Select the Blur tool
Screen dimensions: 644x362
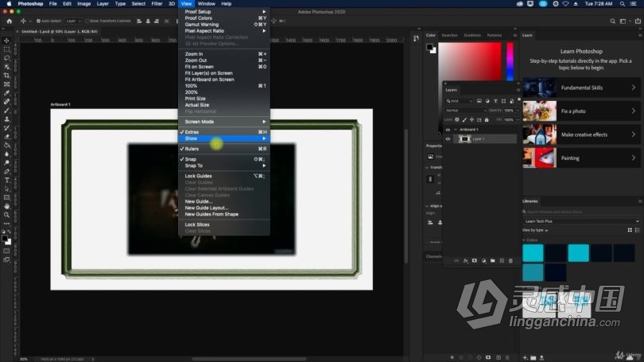[x=6, y=154]
